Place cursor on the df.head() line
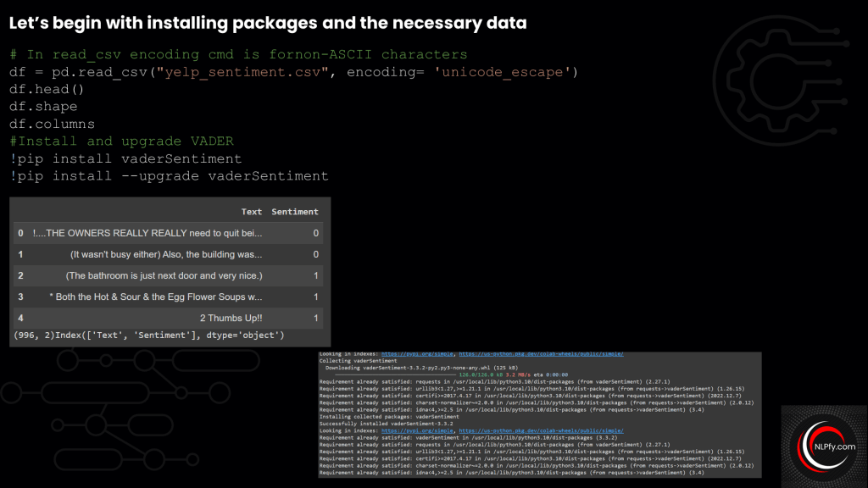 [x=47, y=89]
